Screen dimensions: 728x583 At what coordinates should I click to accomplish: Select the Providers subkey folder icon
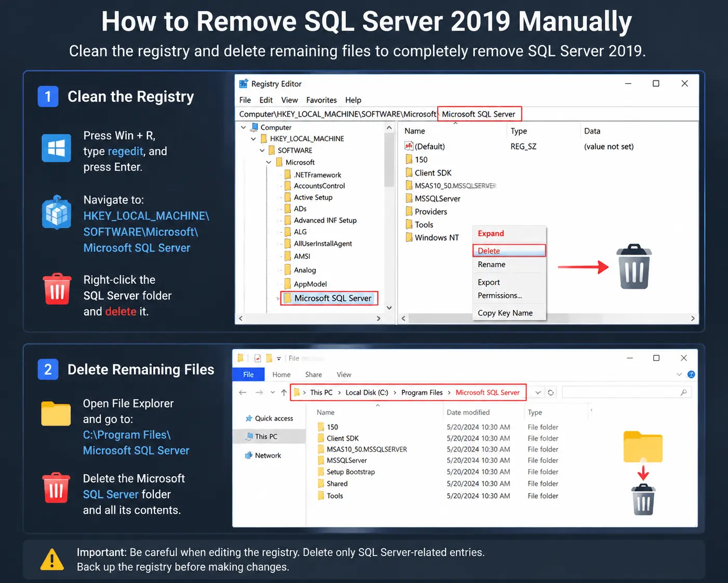409,211
